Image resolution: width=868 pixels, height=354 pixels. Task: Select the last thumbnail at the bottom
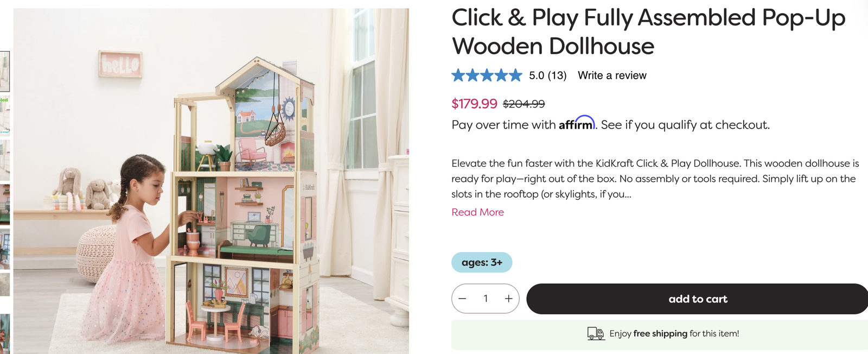pos(5,333)
